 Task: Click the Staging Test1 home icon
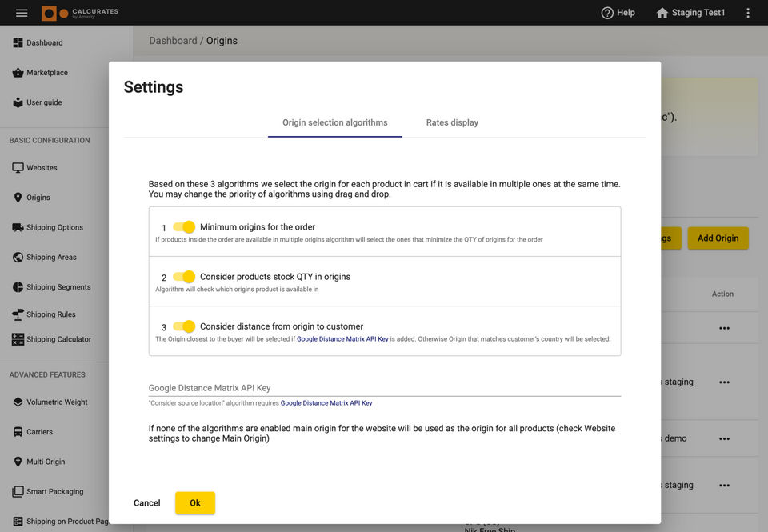tap(662, 13)
